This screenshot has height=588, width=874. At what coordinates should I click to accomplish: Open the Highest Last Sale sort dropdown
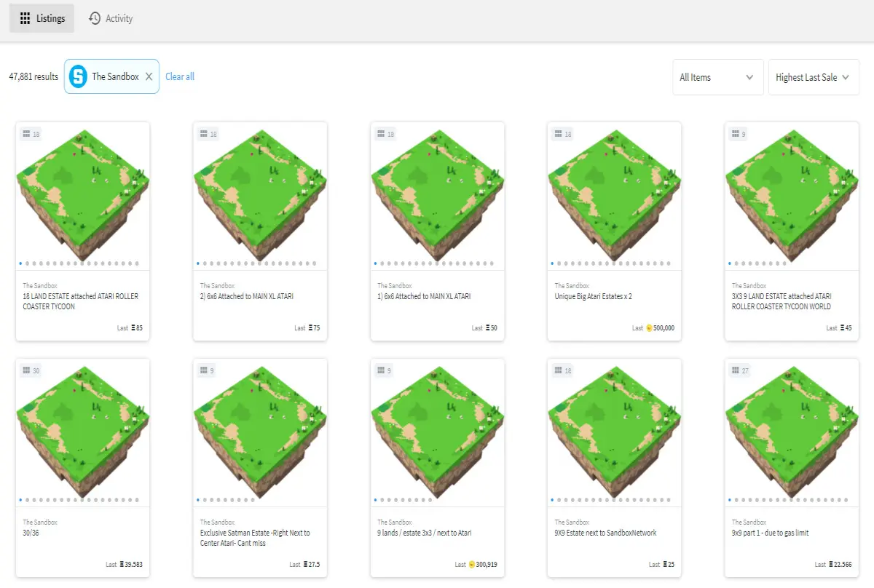coord(814,77)
